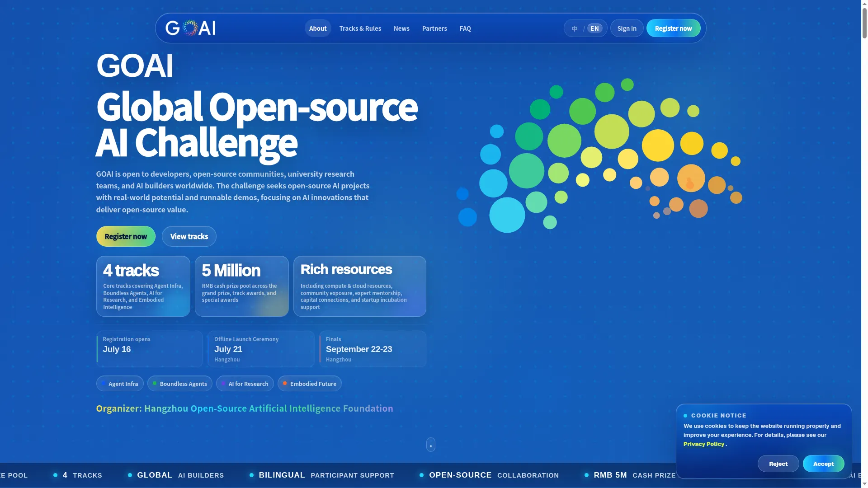Select the EN language option
Image resolution: width=868 pixels, height=488 pixels.
[594, 28]
